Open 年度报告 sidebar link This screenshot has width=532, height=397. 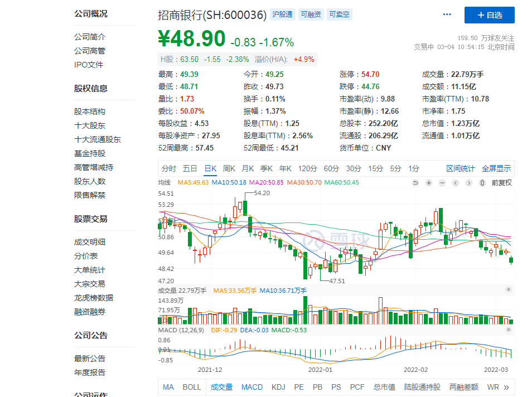click(90, 372)
